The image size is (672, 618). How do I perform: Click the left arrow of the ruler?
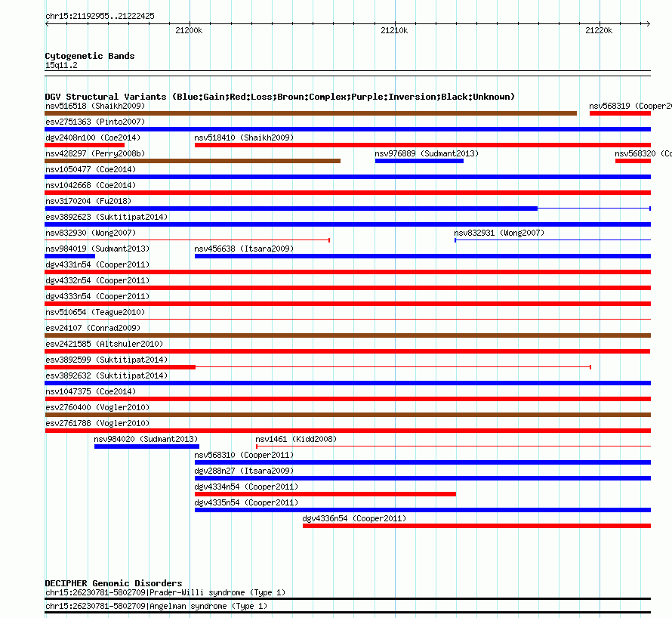(x=47, y=24)
